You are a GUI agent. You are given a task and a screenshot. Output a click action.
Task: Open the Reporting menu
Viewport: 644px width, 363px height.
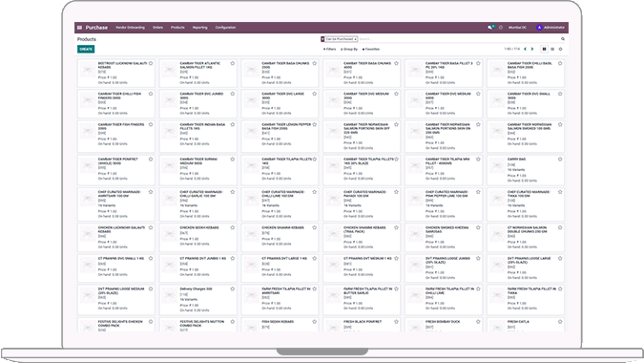[200, 28]
